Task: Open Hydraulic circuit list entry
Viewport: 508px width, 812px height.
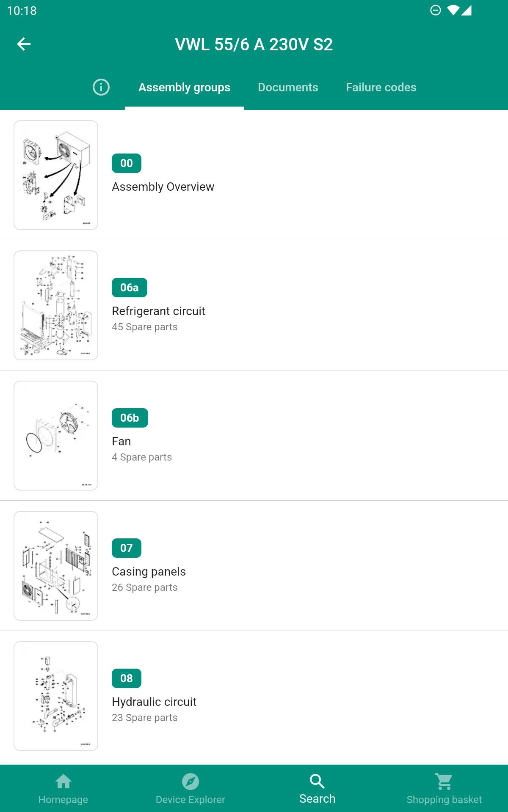Action: pos(254,696)
